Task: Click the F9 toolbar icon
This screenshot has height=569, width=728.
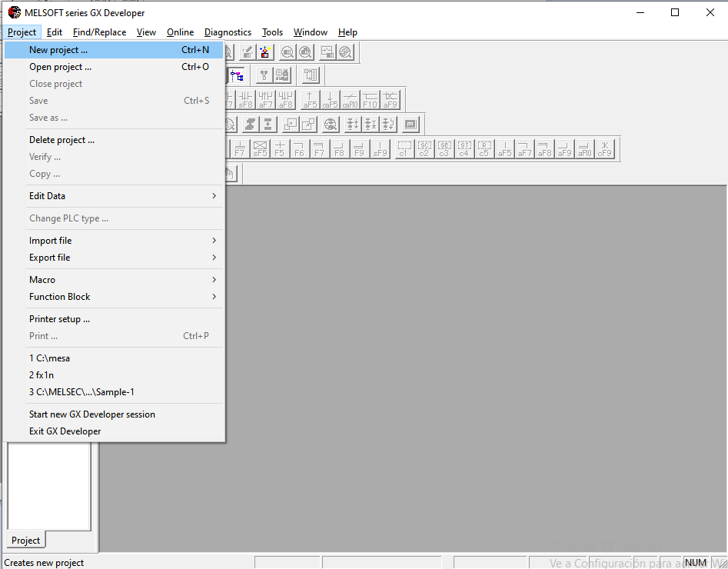Action: coord(359,148)
